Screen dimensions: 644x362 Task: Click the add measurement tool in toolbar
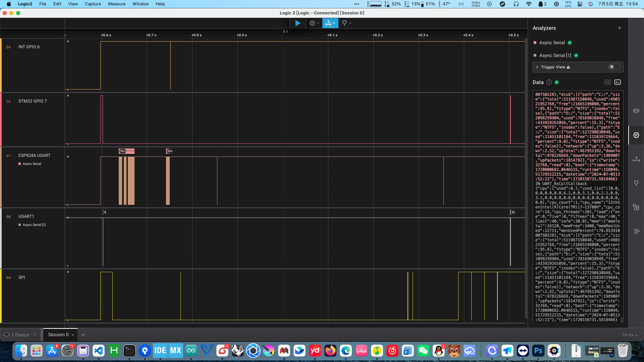pos(330,23)
